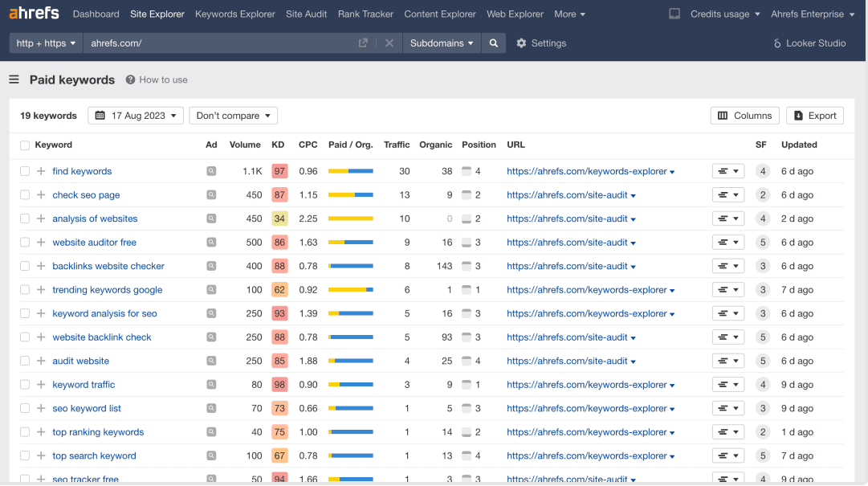
Task: Tick checkbox for seo keyword list
Action: (x=24, y=408)
